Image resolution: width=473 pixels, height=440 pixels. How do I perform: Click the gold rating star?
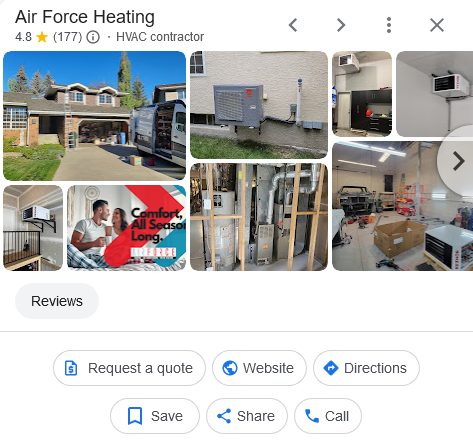[42, 37]
